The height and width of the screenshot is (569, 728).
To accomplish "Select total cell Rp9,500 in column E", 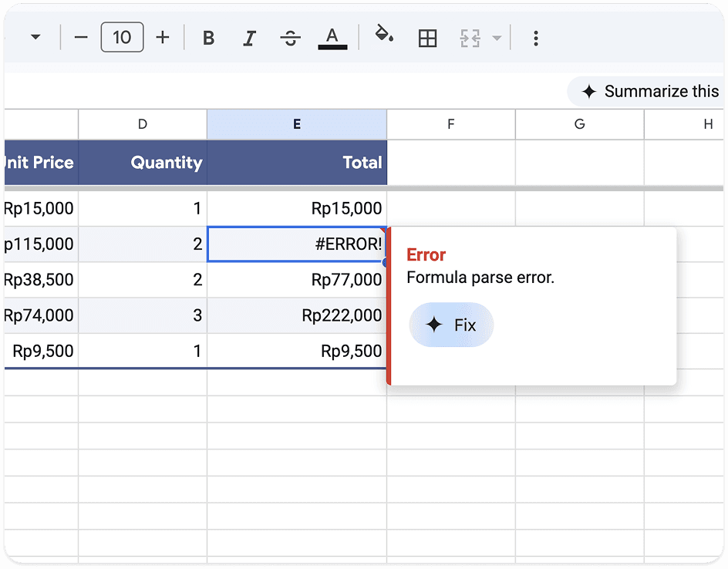I will pyautogui.click(x=297, y=351).
